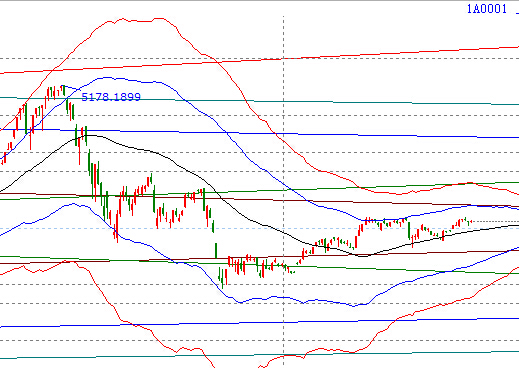
Task: Select the highest candlestick at the 5178 peak
Action: tap(63, 90)
